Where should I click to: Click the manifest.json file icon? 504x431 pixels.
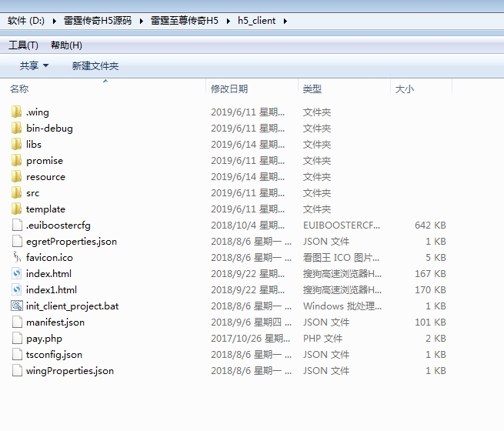[17, 322]
